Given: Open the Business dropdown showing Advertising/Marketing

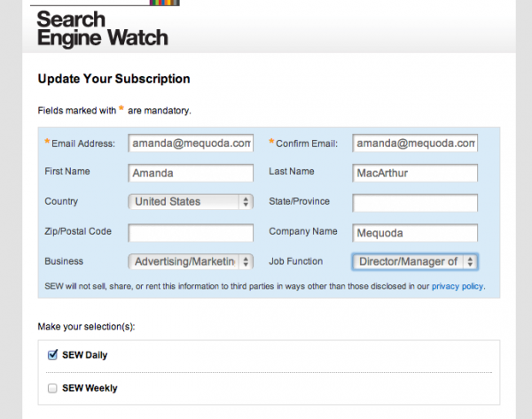Looking at the screenshot, I should tap(191, 261).
